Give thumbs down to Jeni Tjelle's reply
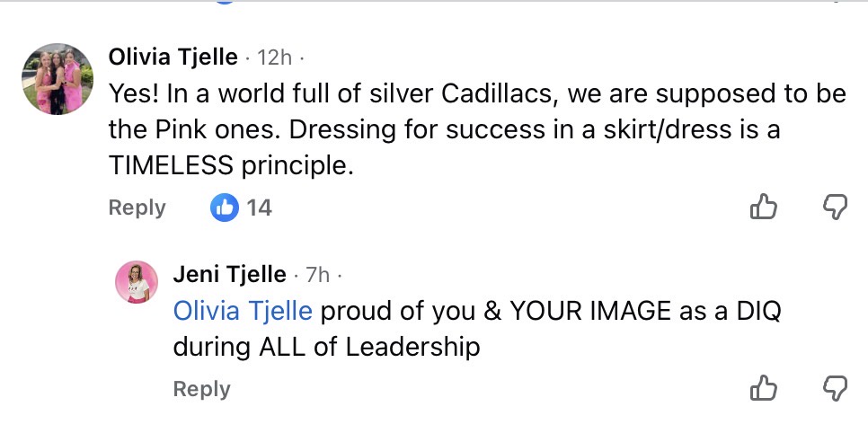 click(836, 388)
